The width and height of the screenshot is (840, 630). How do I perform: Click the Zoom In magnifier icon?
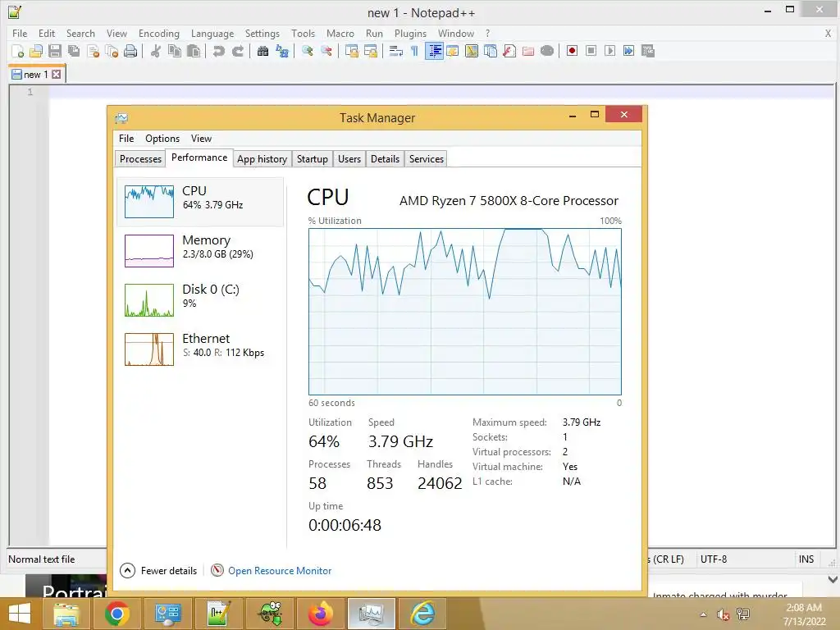pyautogui.click(x=308, y=51)
